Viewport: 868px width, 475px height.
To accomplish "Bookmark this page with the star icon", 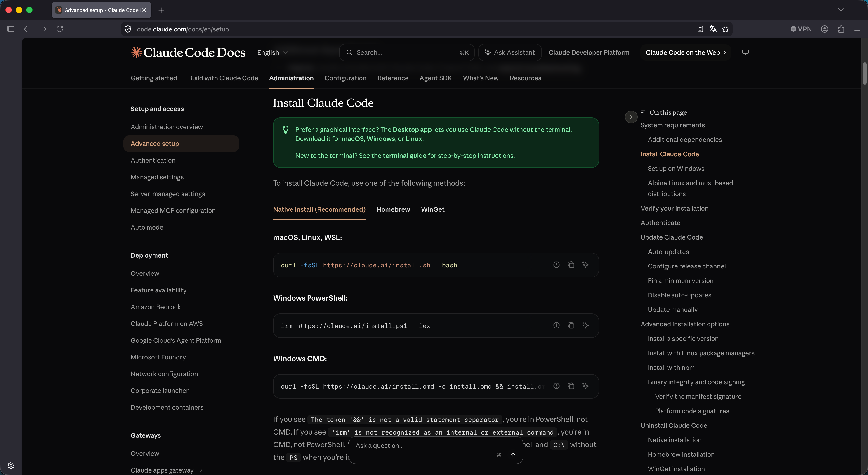I will tap(725, 29).
